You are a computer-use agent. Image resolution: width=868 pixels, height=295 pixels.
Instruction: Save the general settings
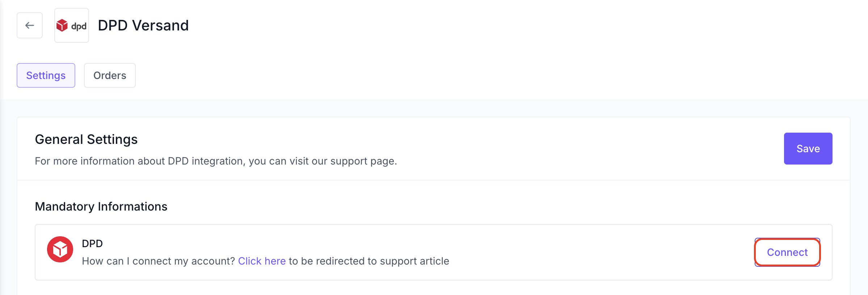pos(808,149)
